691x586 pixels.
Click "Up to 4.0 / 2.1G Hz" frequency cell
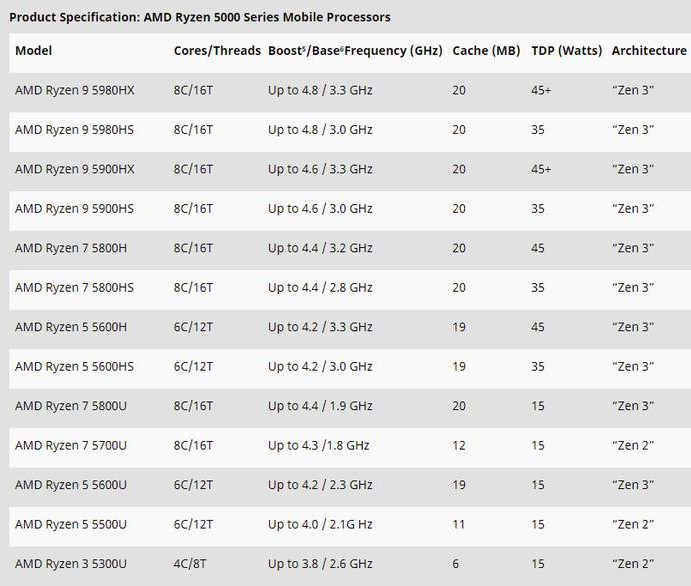click(320, 524)
